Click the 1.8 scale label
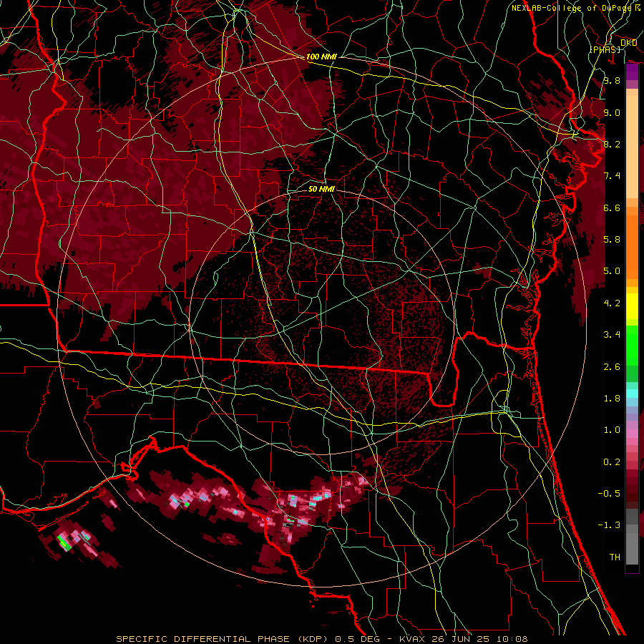 [612, 399]
